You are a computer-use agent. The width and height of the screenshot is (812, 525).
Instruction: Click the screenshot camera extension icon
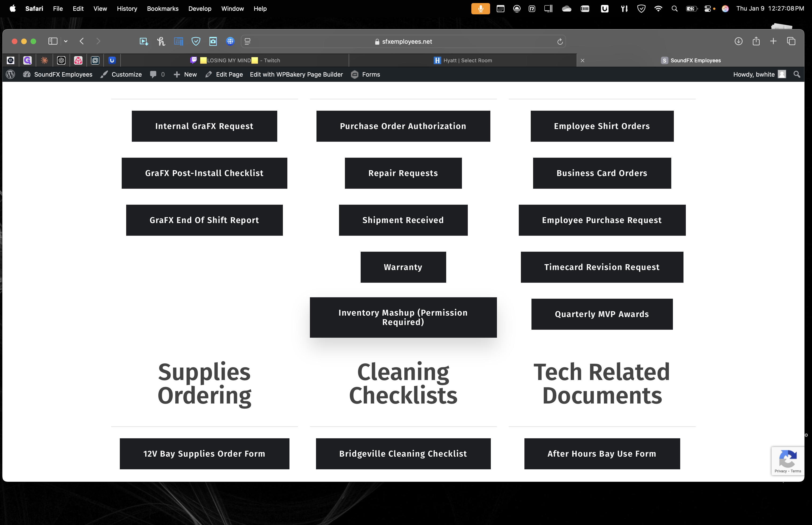[213, 41]
